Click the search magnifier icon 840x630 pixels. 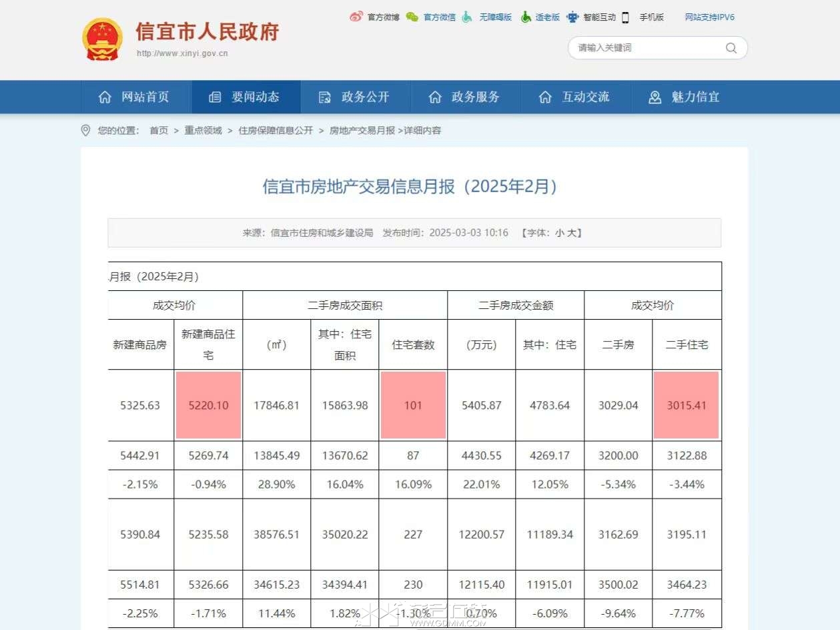pos(731,48)
